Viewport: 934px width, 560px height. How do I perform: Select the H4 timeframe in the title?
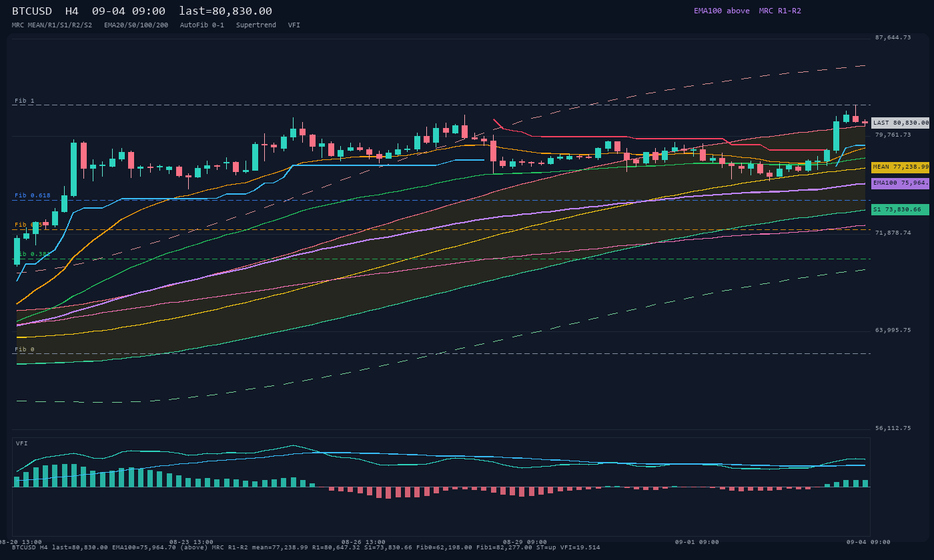click(72, 11)
